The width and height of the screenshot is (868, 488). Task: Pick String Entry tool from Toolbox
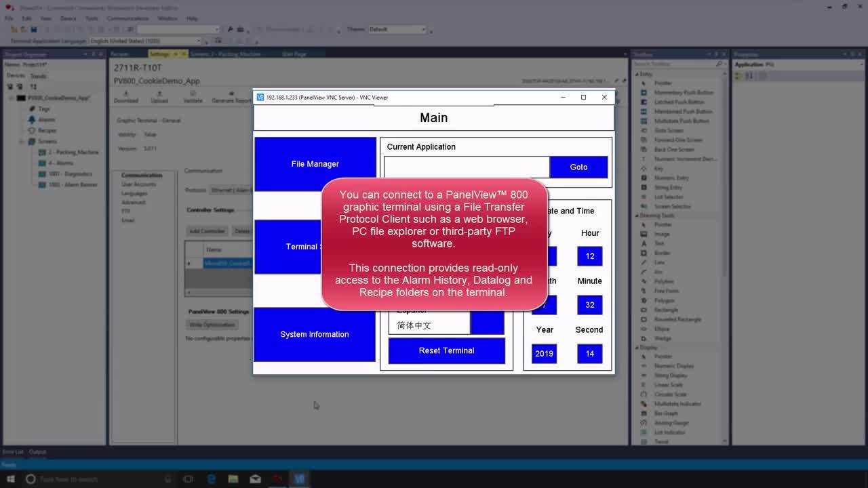[x=668, y=187]
